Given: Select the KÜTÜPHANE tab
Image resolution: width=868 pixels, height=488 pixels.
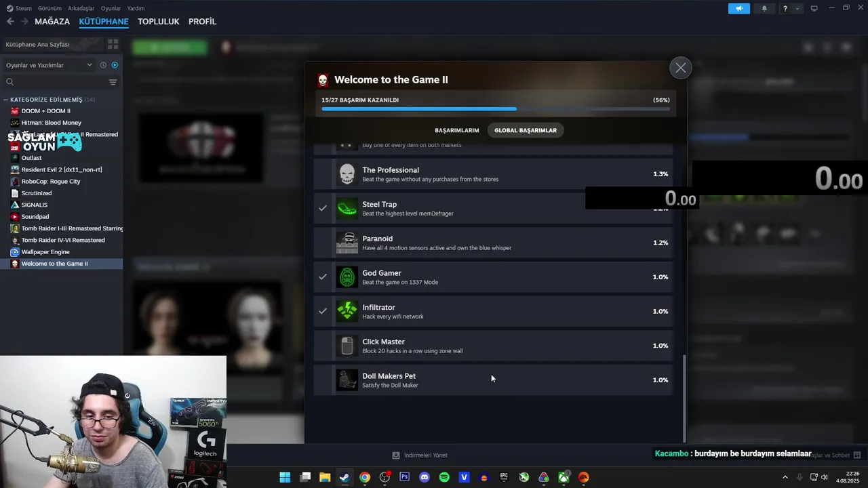Looking at the screenshot, I should pyautogui.click(x=104, y=22).
